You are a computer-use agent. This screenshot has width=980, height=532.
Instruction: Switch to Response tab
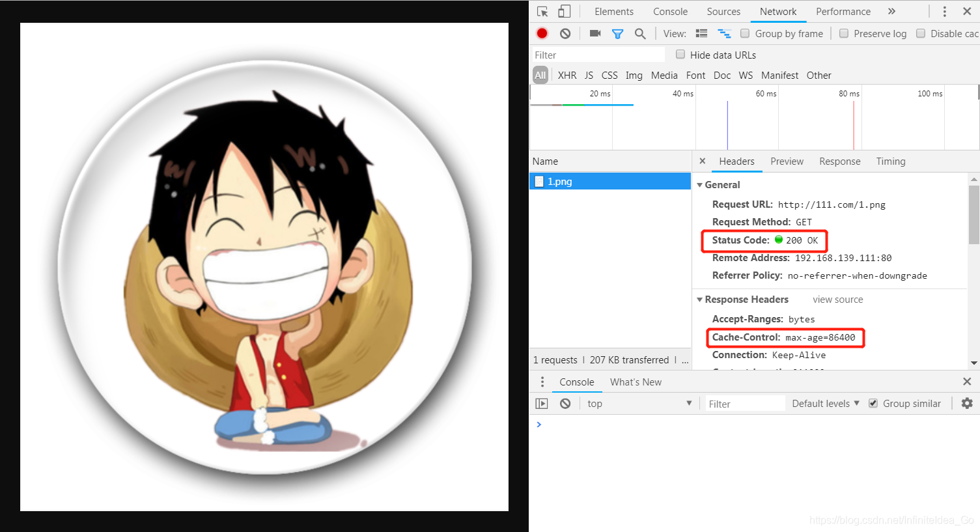pos(840,161)
